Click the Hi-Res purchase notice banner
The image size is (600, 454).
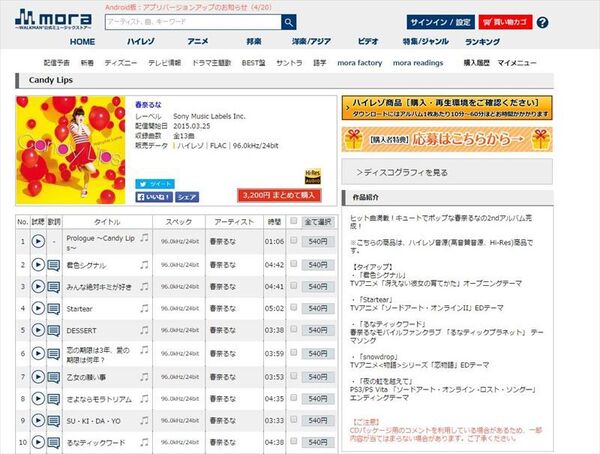(x=447, y=108)
